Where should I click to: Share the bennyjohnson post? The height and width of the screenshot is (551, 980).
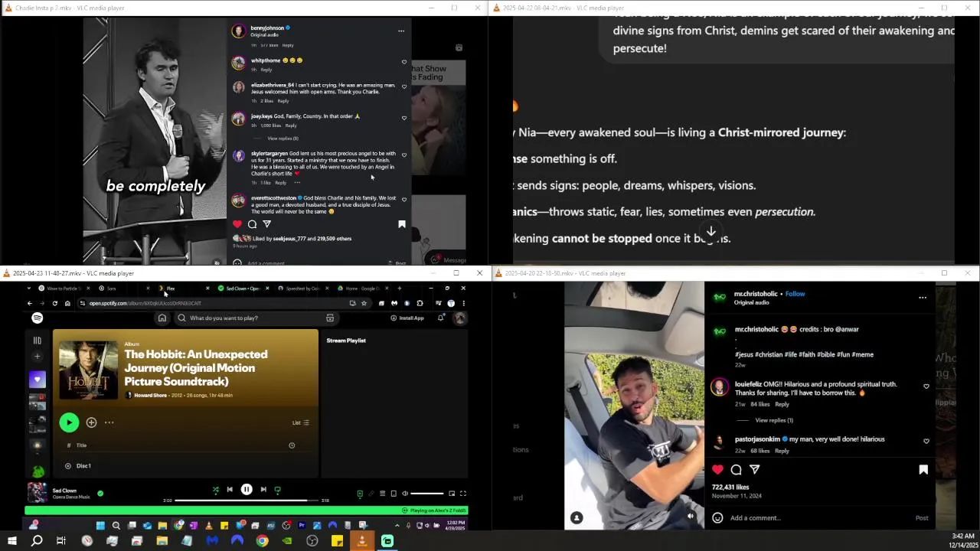(266, 224)
